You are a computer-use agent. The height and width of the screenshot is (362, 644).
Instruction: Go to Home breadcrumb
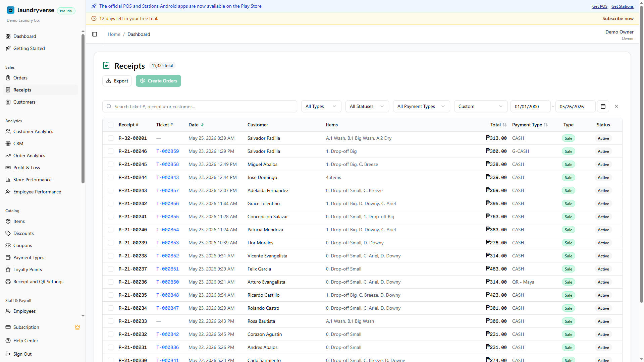pyautogui.click(x=114, y=34)
